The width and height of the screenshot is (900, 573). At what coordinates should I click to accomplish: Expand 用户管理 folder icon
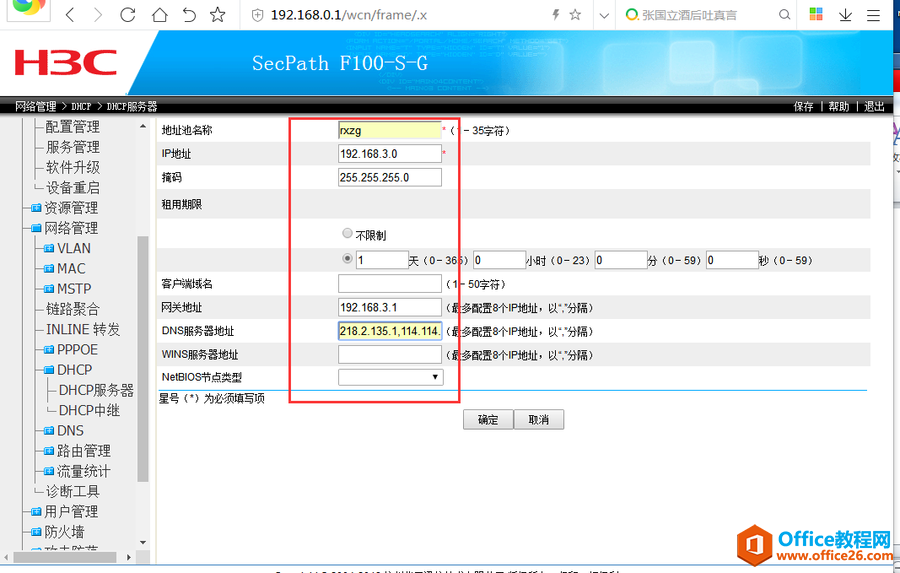pos(36,512)
